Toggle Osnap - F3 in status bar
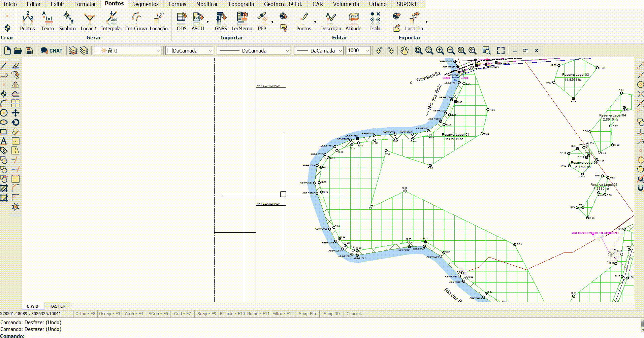Viewport: 644px width, 338px height. [109, 314]
